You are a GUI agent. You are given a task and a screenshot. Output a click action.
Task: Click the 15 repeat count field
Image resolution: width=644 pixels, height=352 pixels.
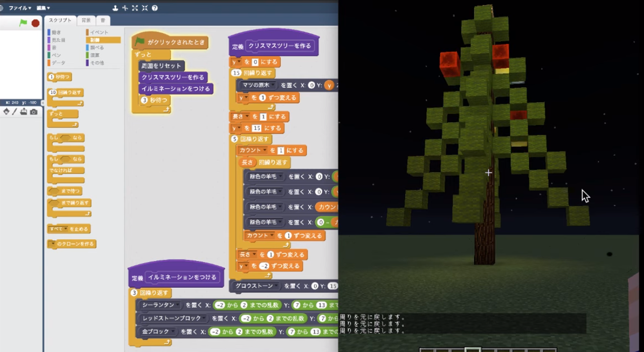(236, 73)
